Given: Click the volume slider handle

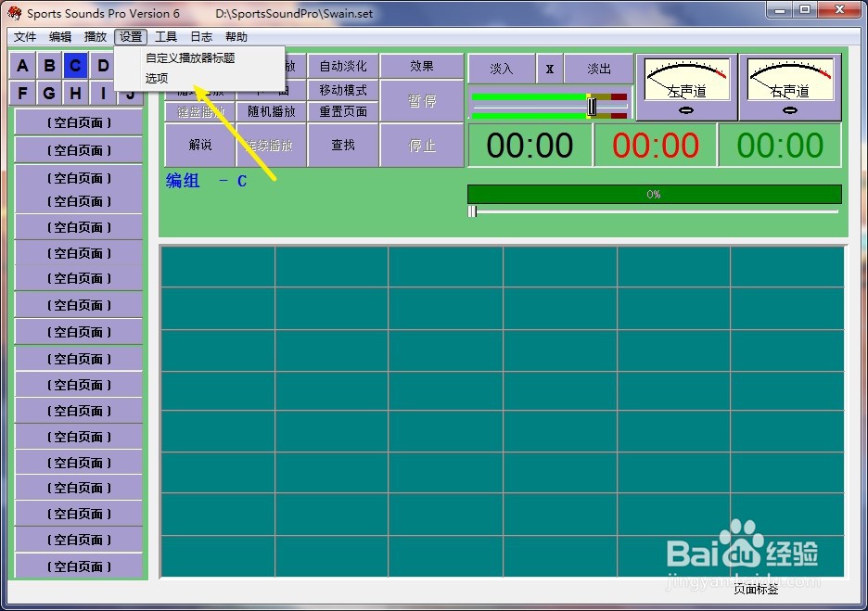Looking at the screenshot, I should click(593, 107).
